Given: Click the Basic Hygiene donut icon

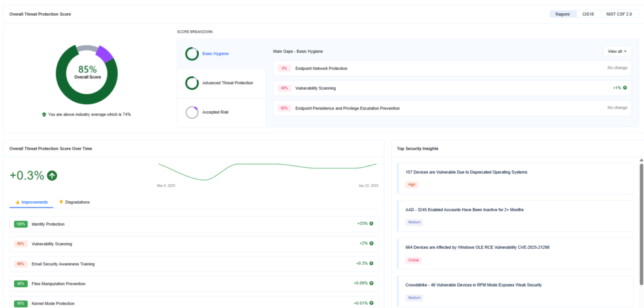Looking at the screenshot, I should [192, 54].
